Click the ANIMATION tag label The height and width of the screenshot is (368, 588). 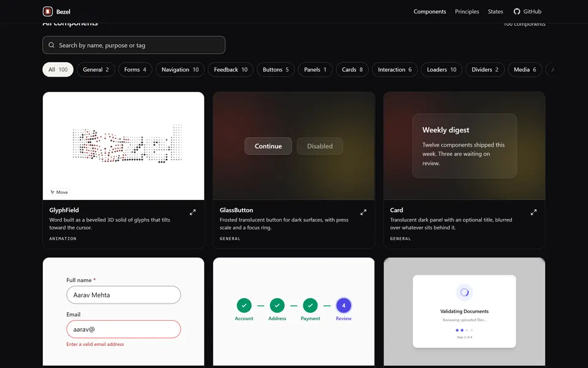pyautogui.click(x=62, y=239)
